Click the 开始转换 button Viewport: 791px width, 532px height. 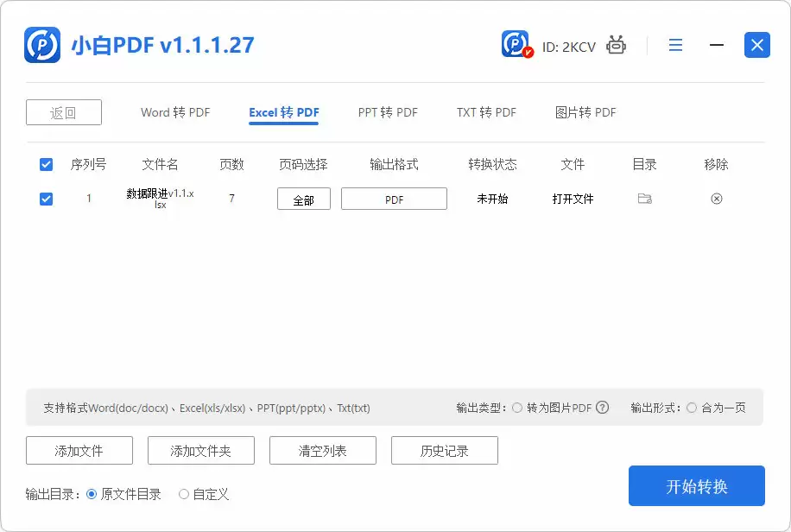696,485
